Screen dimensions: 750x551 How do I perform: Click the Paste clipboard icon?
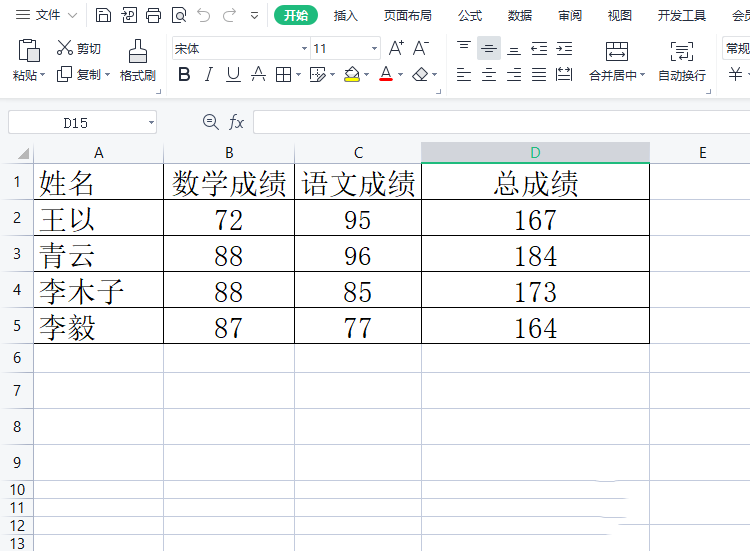click(29, 50)
